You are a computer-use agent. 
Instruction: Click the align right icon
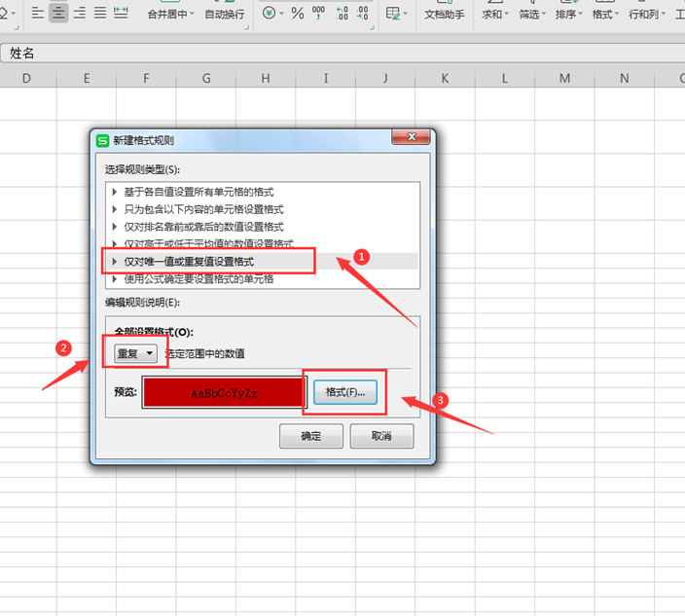coord(80,13)
